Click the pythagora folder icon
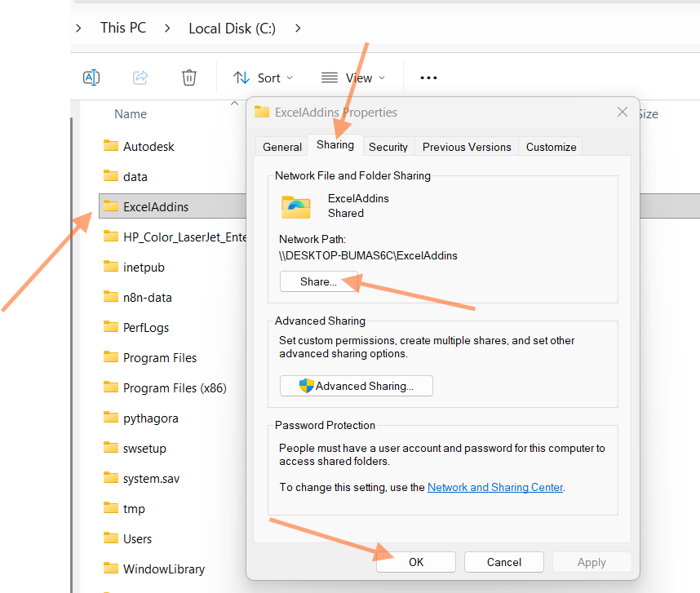 (111, 417)
